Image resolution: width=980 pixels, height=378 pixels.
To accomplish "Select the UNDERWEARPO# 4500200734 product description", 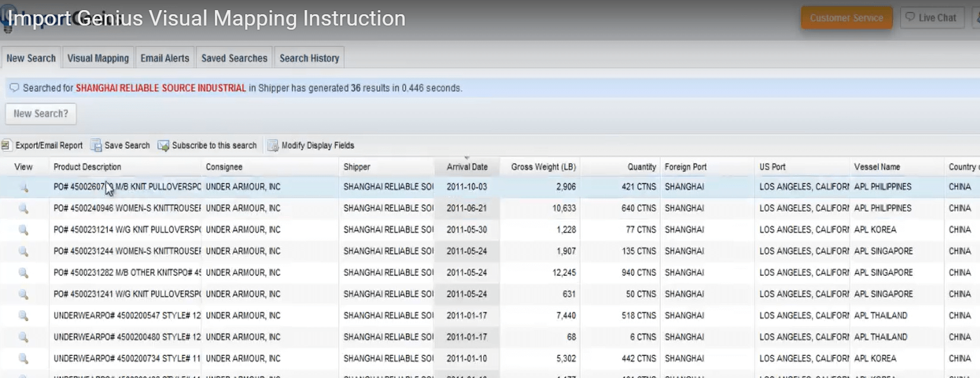I will tap(127, 358).
